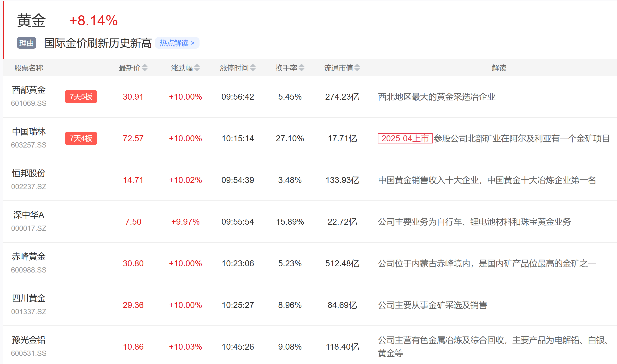The height and width of the screenshot is (364, 617).
Task: Open stock 四川黄金
Action: pyautogui.click(x=29, y=299)
